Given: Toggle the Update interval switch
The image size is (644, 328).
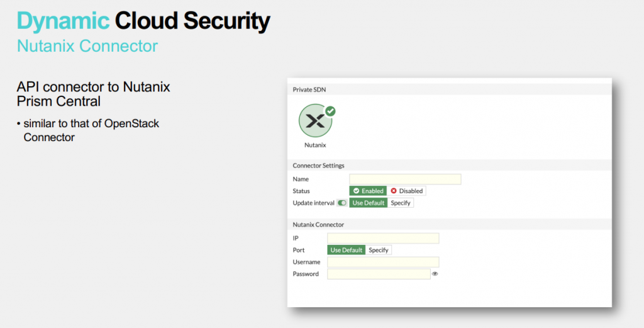Looking at the screenshot, I should (341, 203).
